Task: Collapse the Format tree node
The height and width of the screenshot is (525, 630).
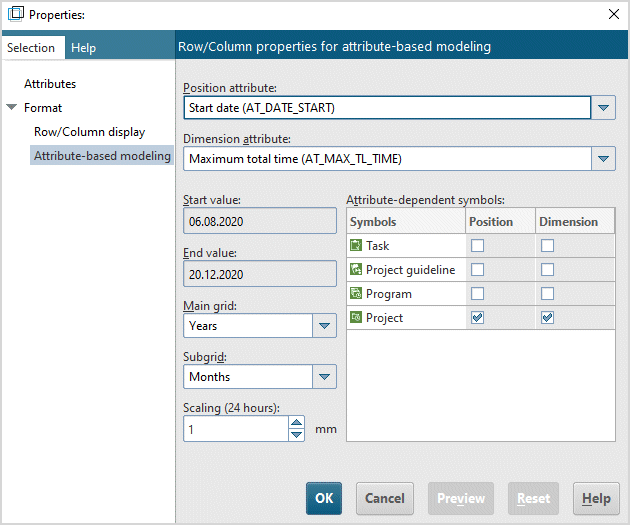Action: pyautogui.click(x=12, y=107)
